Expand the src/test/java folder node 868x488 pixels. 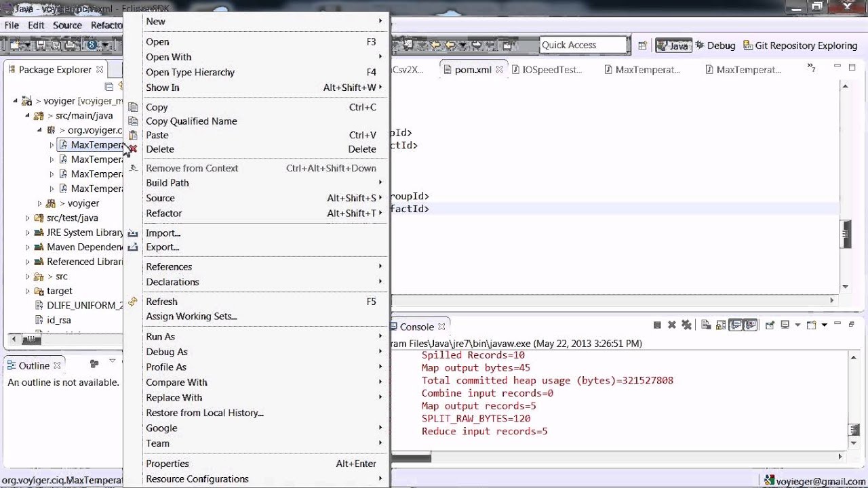point(28,218)
